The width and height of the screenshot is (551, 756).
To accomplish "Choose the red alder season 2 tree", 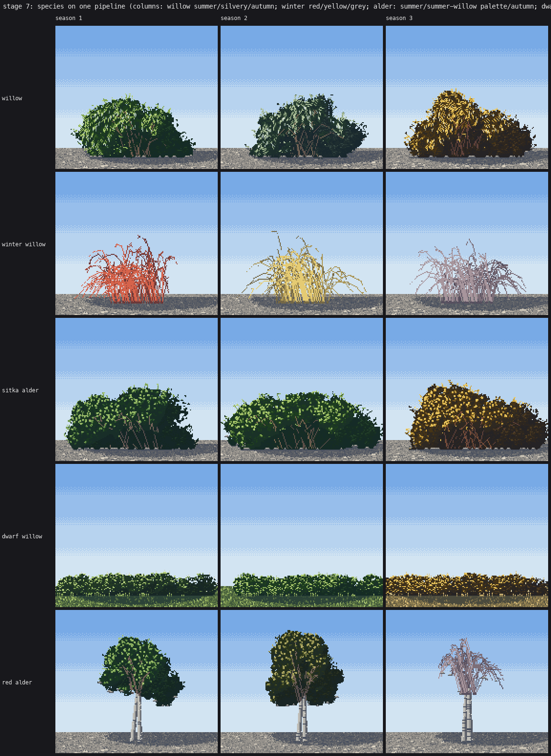I will coord(302,682).
